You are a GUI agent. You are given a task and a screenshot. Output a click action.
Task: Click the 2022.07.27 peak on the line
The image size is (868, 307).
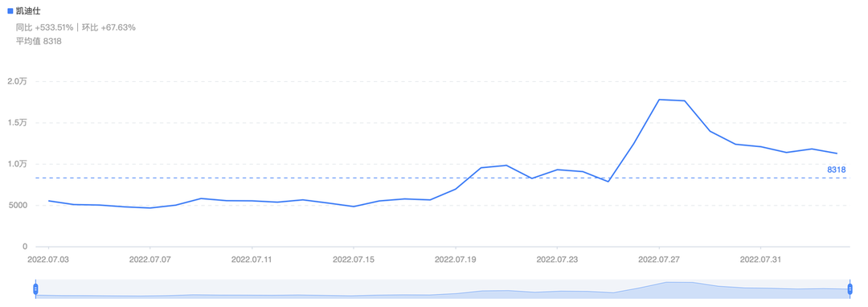pos(659,100)
